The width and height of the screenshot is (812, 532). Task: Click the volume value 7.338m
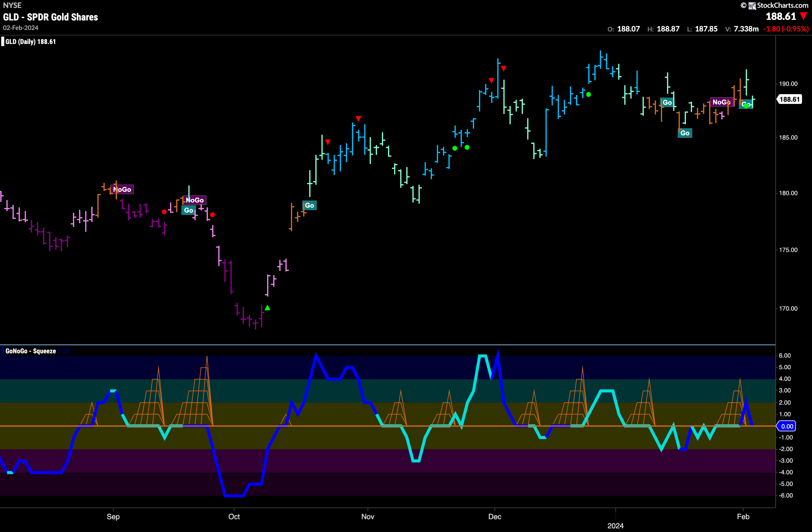coord(746,29)
